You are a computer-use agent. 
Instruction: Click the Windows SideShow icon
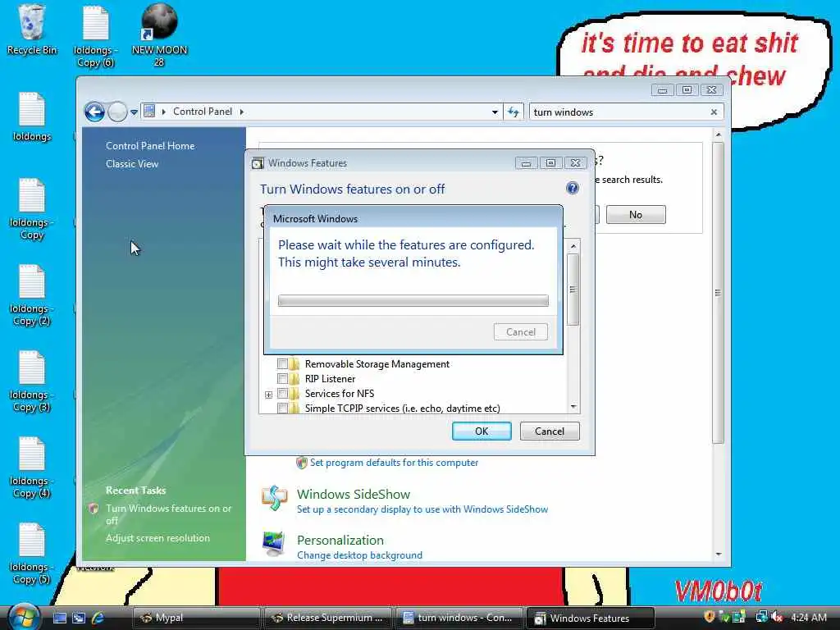click(274, 499)
